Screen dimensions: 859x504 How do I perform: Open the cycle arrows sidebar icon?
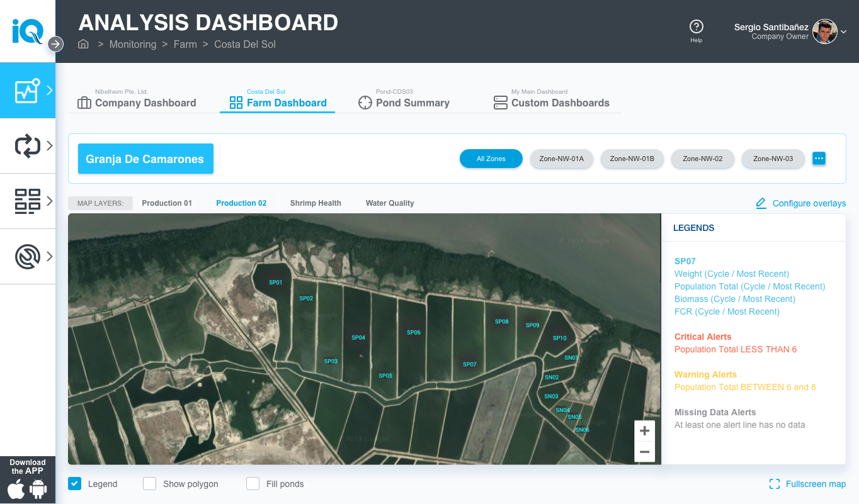pyautogui.click(x=28, y=146)
